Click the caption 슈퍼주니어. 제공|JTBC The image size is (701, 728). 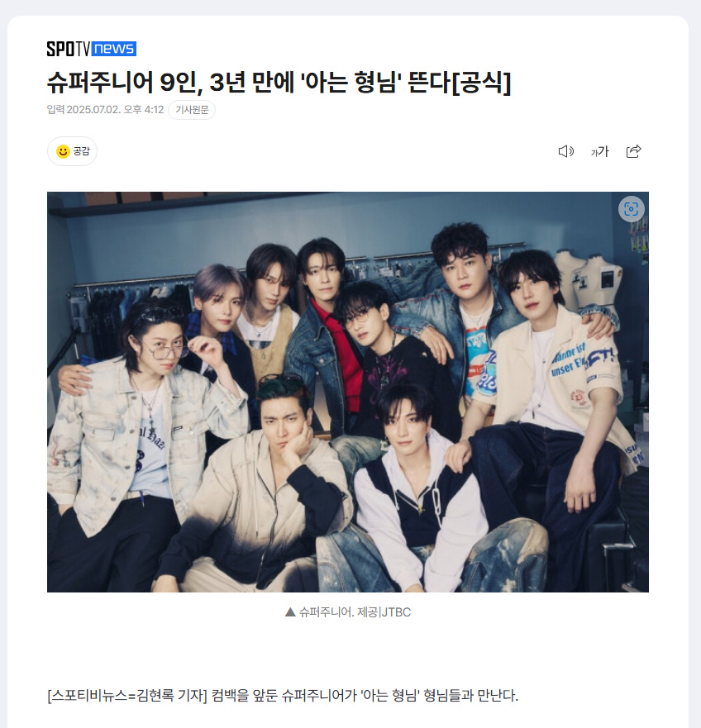coord(355,612)
